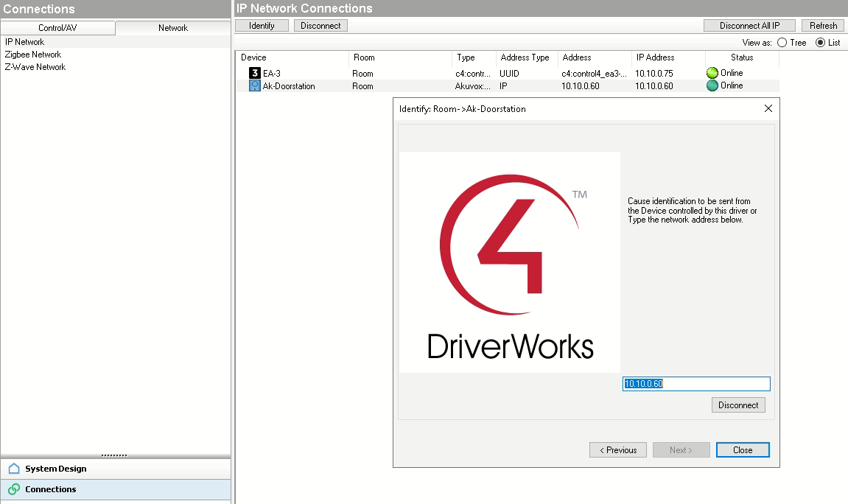Click the Identify toolbar button
Image resolution: width=848 pixels, height=504 pixels.
click(262, 26)
